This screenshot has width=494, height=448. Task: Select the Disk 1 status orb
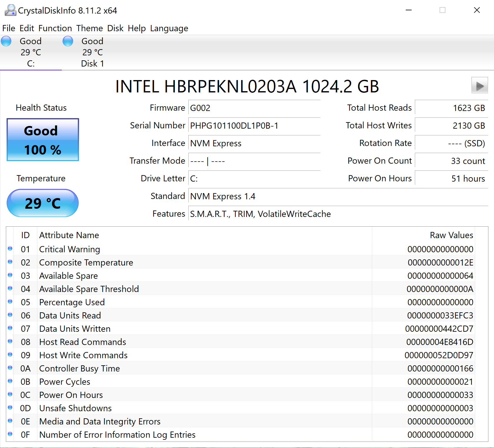pyautogui.click(x=68, y=41)
